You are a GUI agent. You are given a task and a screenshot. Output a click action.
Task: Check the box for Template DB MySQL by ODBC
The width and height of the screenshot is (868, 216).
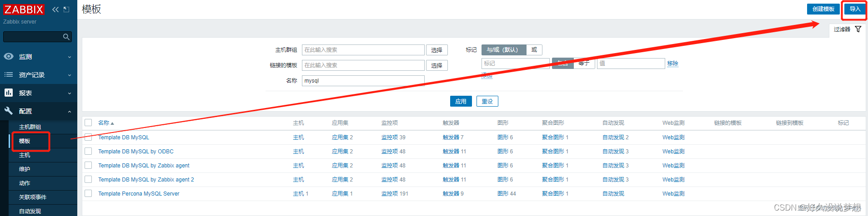point(88,151)
